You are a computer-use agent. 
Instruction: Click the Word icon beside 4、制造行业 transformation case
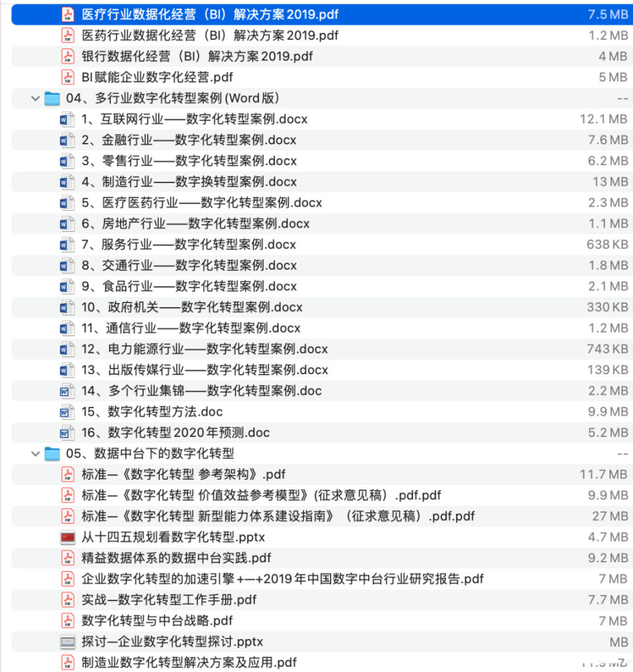click(68, 182)
